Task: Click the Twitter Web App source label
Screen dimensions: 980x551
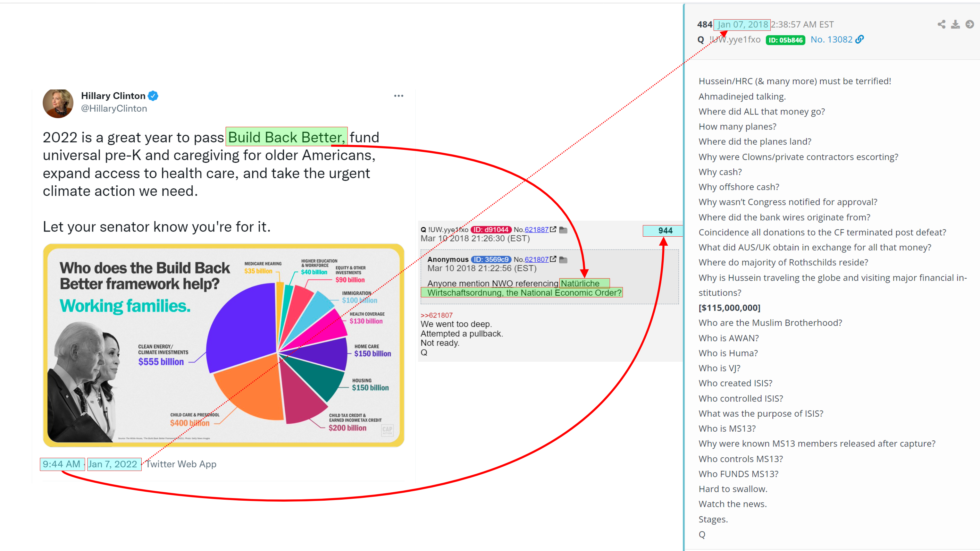Action: pyautogui.click(x=181, y=464)
